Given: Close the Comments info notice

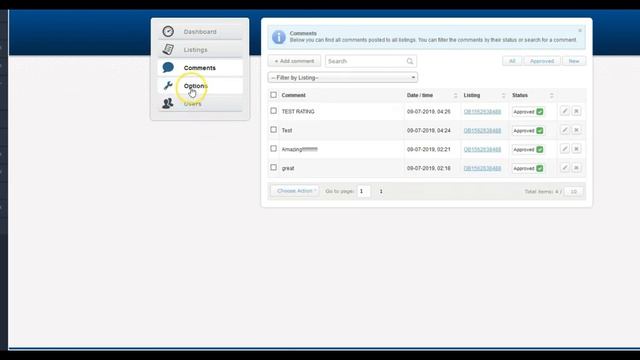Looking at the screenshot, I should point(580,31).
